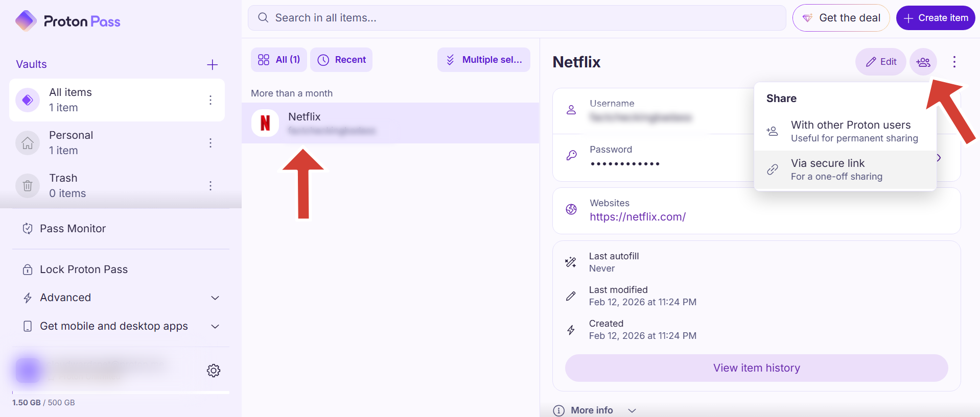Open the three-dot item options menu
The height and width of the screenshot is (417, 980).
(x=954, y=62)
